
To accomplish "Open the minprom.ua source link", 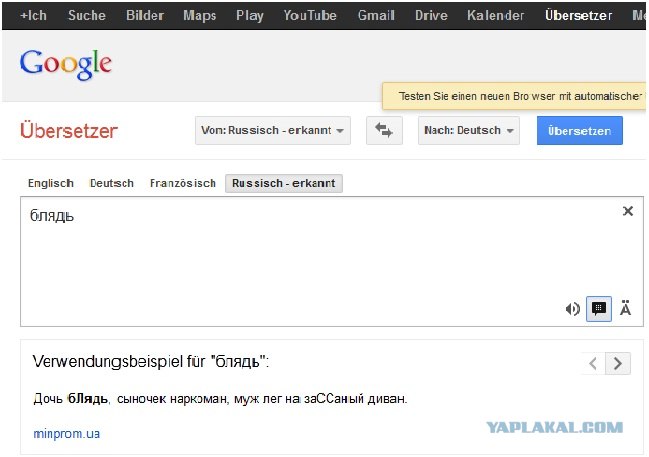I will point(66,434).
